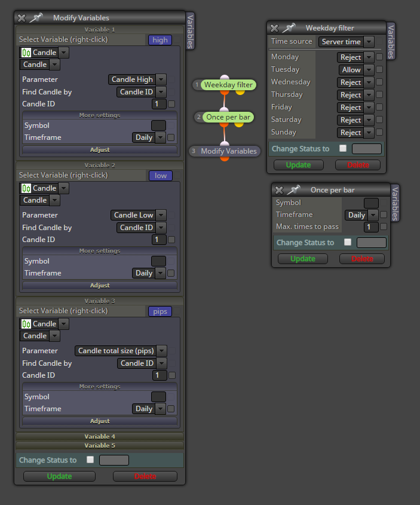This screenshot has width=420, height=505.
Task: Toggle checkbox beside Max. times to pass
Action: (x=384, y=227)
